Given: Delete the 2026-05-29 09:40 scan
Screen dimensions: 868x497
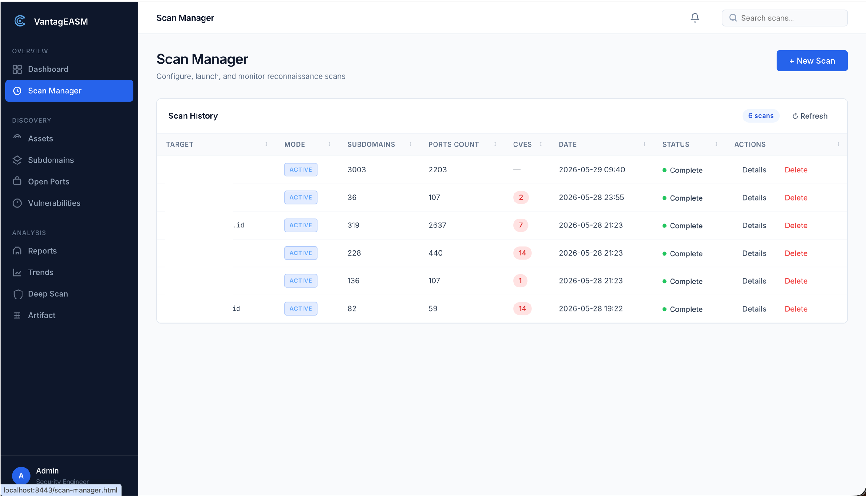Looking at the screenshot, I should [x=796, y=170].
